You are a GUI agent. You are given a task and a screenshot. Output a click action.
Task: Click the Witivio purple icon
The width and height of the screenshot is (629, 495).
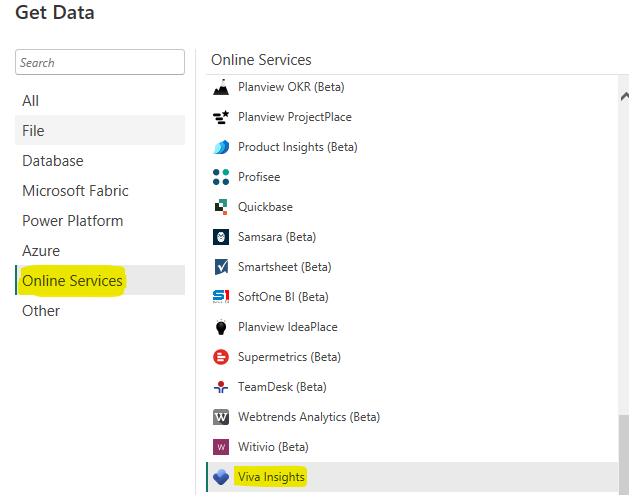(221, 447)
